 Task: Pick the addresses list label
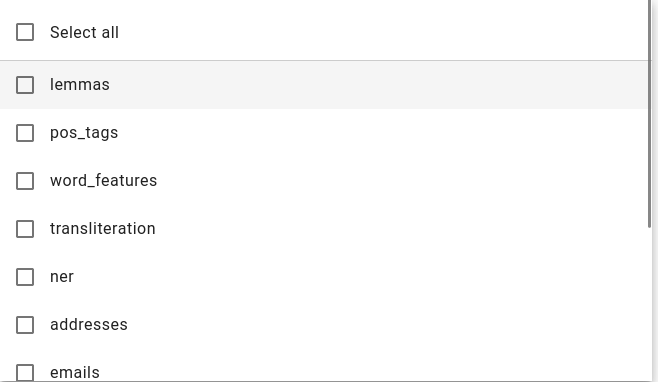(89, 324)
